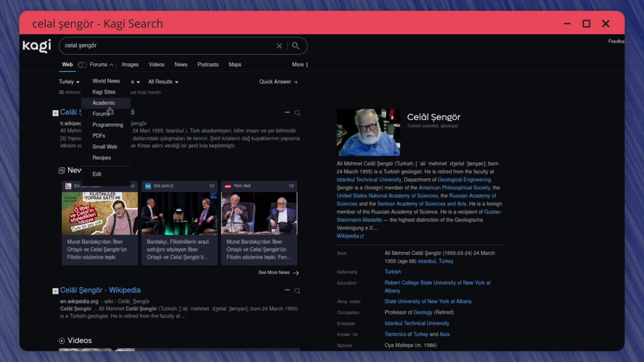The height and width of the screenshot is (362, 644).
Task: Collapse the Forums lens chevron
Action: coord(111,65)
